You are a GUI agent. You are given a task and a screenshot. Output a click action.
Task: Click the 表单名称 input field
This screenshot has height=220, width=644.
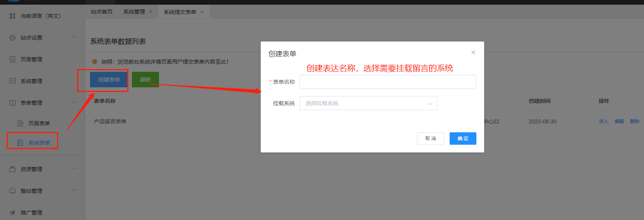(x=388, y=82)
